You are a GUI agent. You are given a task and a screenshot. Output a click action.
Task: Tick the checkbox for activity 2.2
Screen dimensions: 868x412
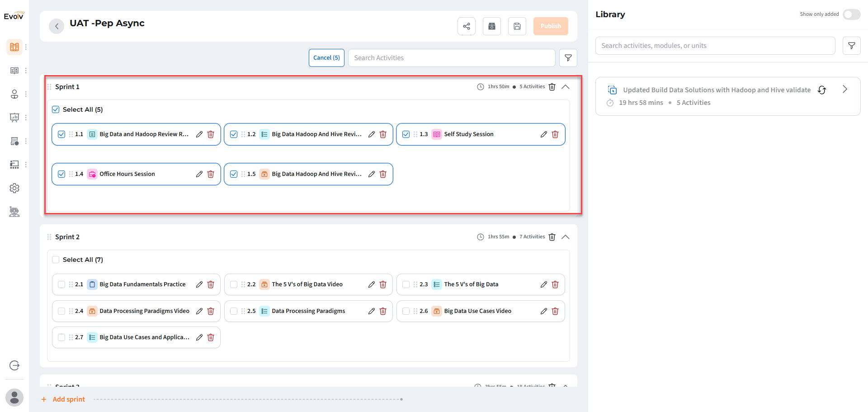point(234,284)
